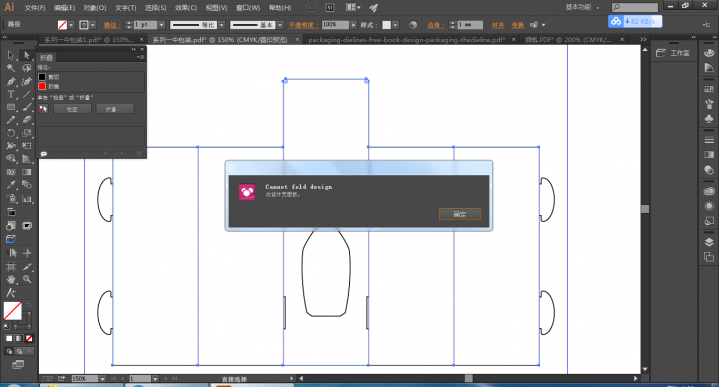
Task: Toggle the none-color mode button under swatches
Action: [x=29, y=338]
